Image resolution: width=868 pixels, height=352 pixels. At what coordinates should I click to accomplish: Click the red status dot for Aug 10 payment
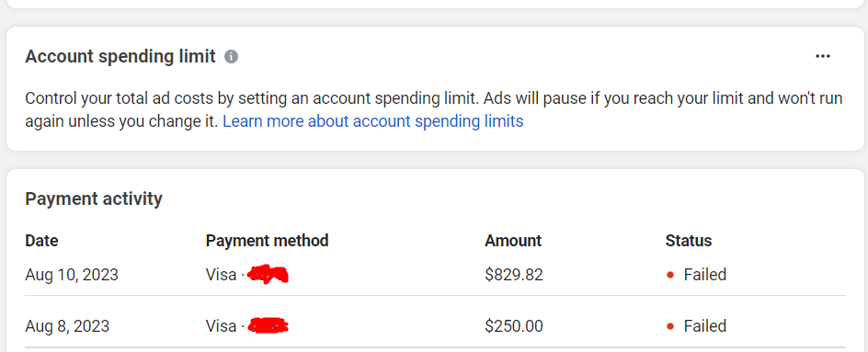click(670, 275)
